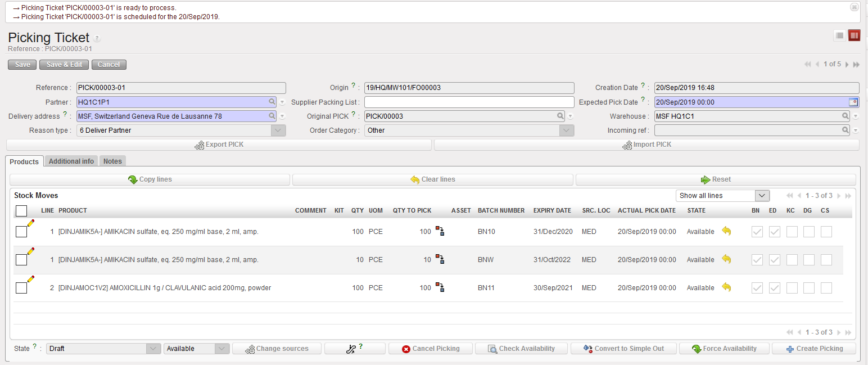
Task: Click pencil edit icon on BN10 line
Action: point(31,223)
